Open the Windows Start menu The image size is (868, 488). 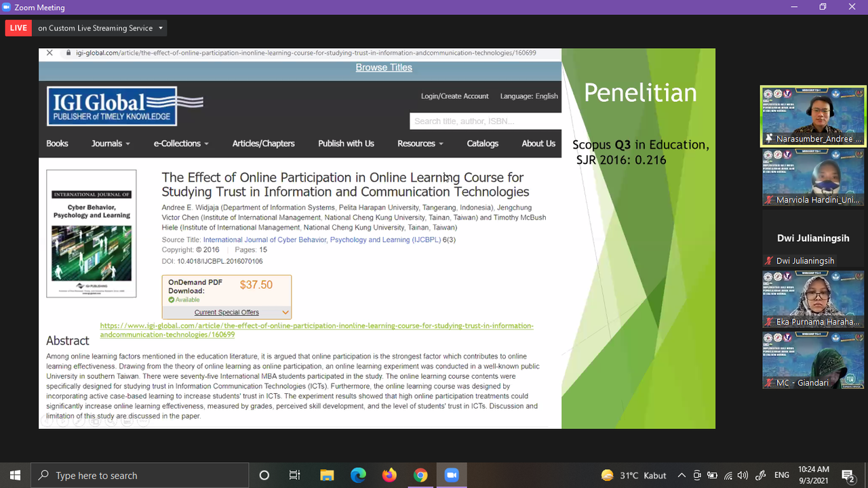[x=16, y=475]
